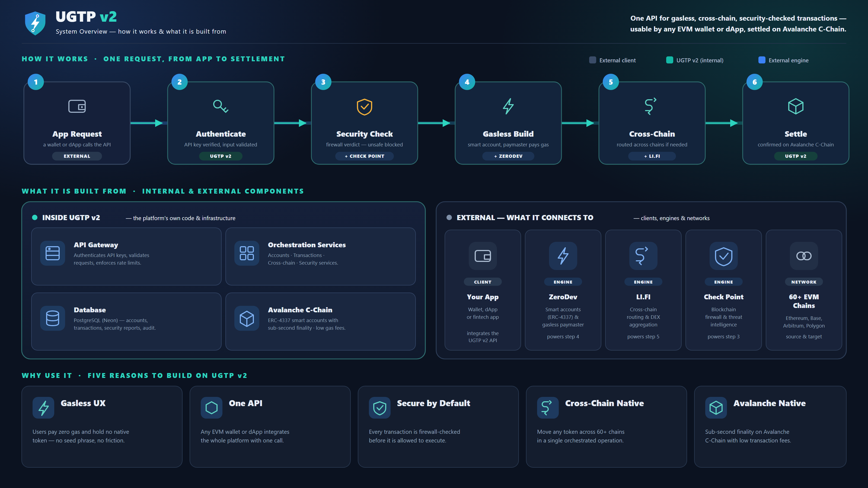Click the Orchestration Services grid icon
The height and width of the screenshot is (488, 868).
247,253
